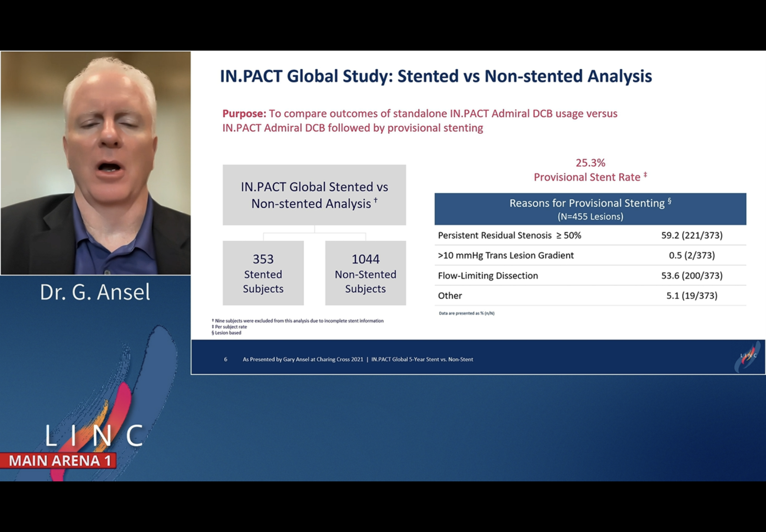Click the 'As Presented by Gary Ansel' footer text
The width and height of the screenshot is (766, 532).
tap(303, 359)
